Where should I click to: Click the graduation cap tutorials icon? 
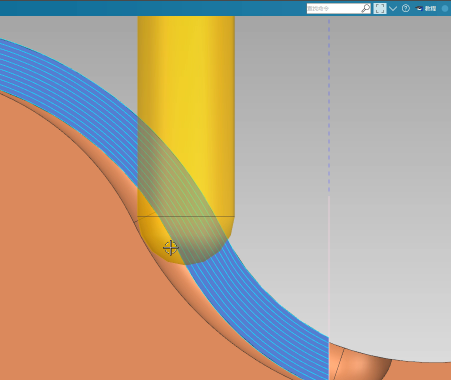[x=419, y=8]
